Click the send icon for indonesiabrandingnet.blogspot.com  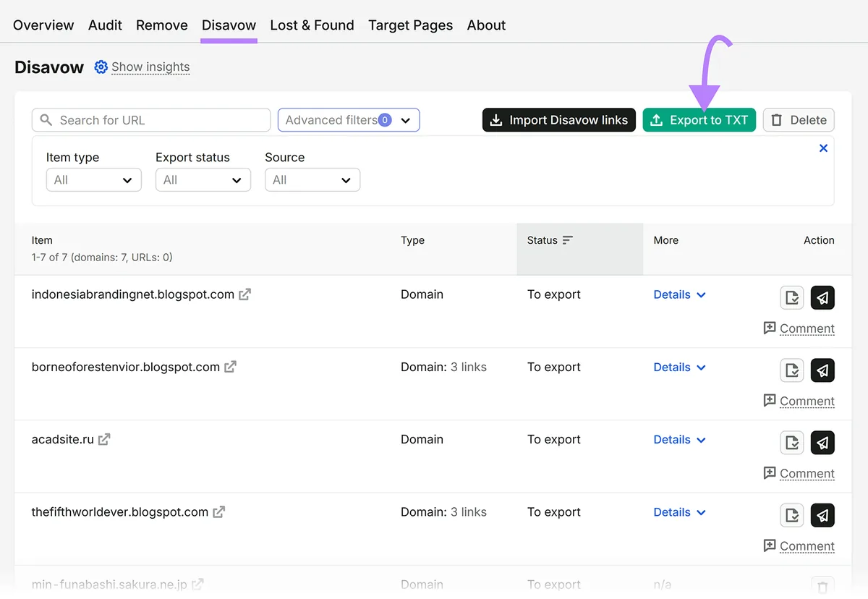822,297
